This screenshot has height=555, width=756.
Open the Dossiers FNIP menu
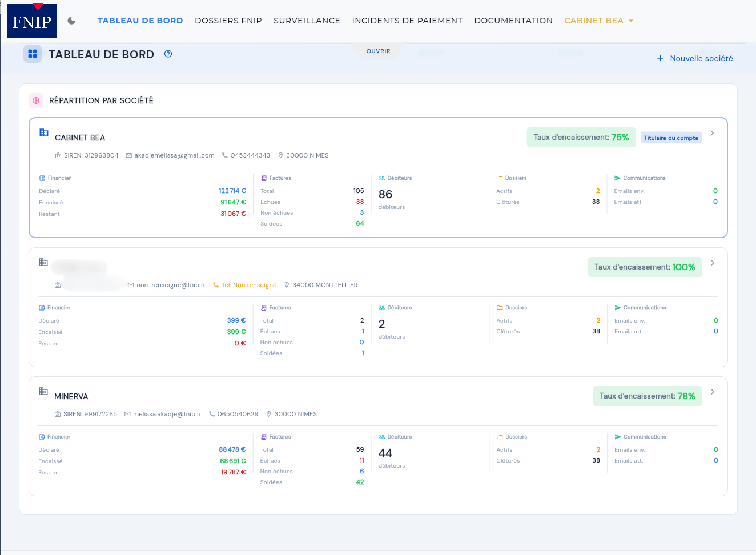click(x=228, y=21)
